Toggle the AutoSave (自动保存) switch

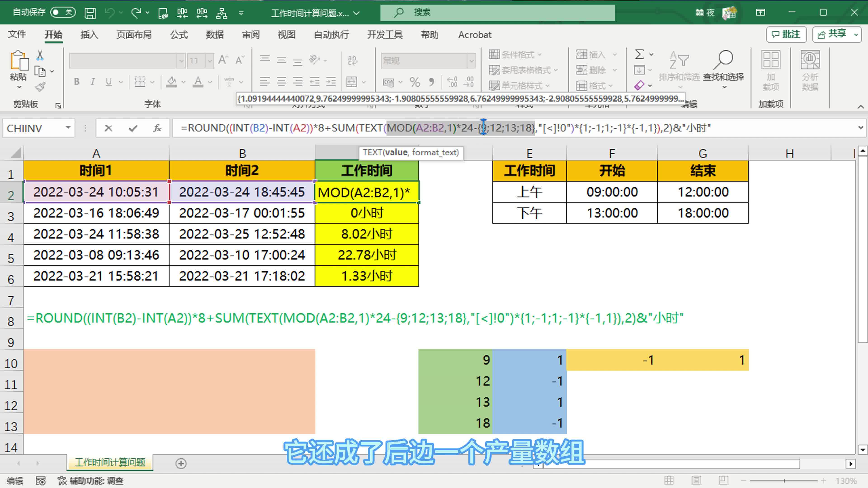click(63, 12)
